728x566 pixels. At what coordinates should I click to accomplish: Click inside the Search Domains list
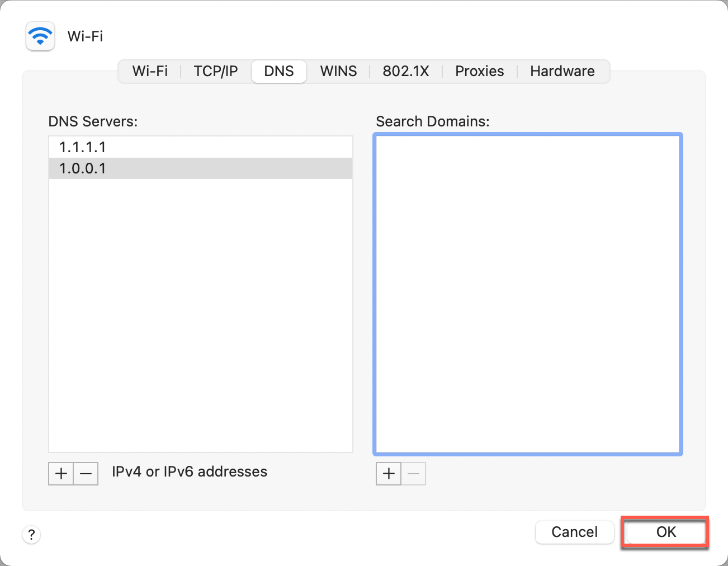(528, 294)
